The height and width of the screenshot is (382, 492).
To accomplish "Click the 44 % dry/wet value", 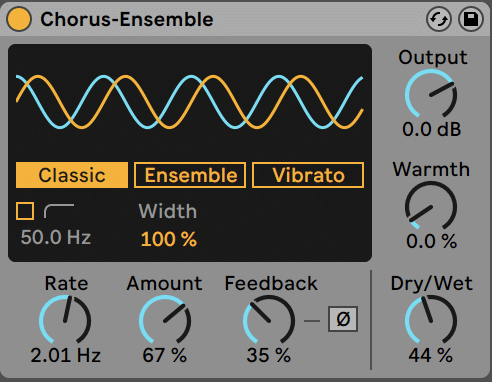I will tap(431, 355).
